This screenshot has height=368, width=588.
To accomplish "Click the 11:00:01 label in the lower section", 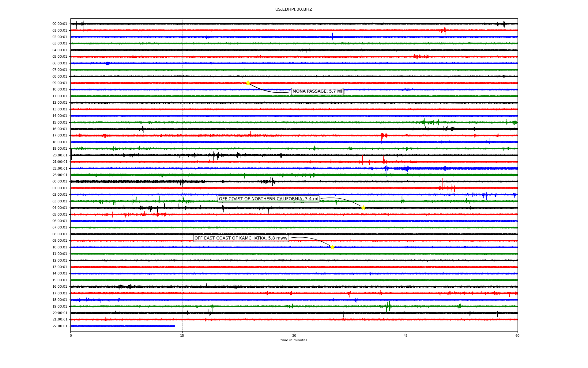I will coord(60,254).
